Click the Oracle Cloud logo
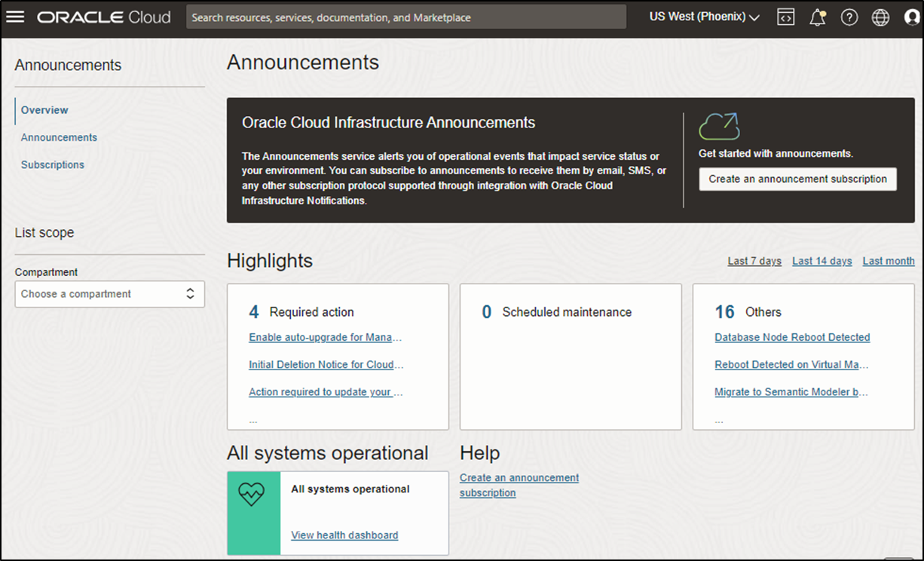The height and width of the screenshot is (561, 924). pos(104,17)
